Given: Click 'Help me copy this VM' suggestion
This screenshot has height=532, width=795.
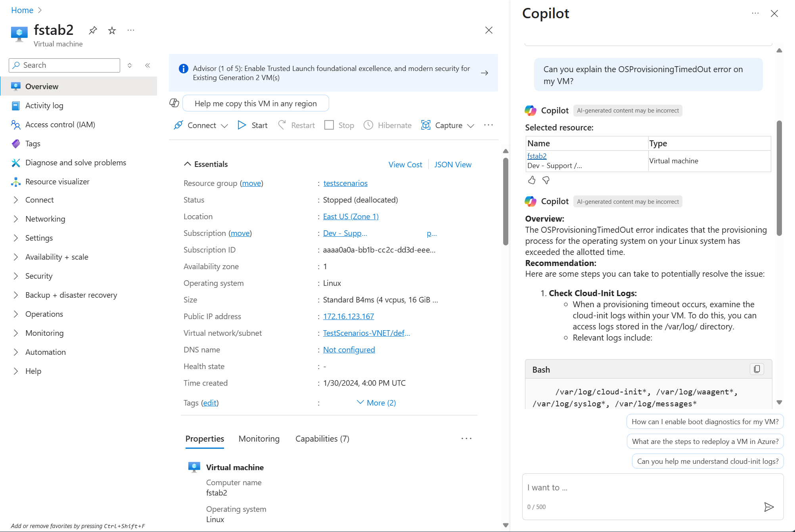Looking at the screenshot, I should (x=255, y=103).
